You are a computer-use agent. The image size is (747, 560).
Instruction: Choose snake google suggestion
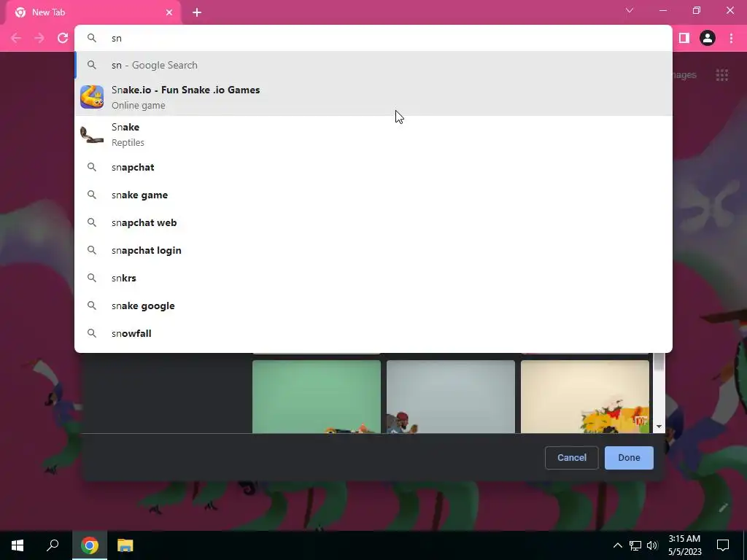point(373,306)
